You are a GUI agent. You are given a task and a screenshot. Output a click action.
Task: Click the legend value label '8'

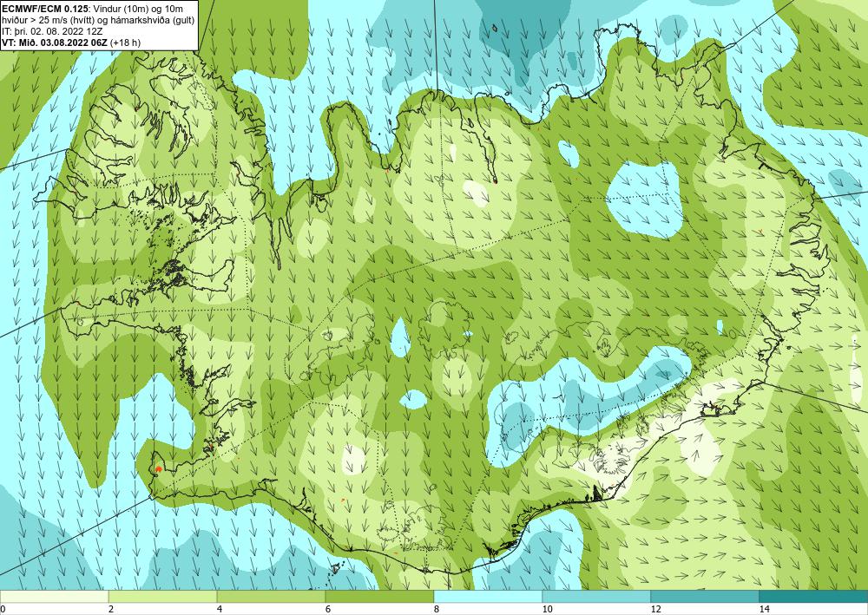pos(437,610)
